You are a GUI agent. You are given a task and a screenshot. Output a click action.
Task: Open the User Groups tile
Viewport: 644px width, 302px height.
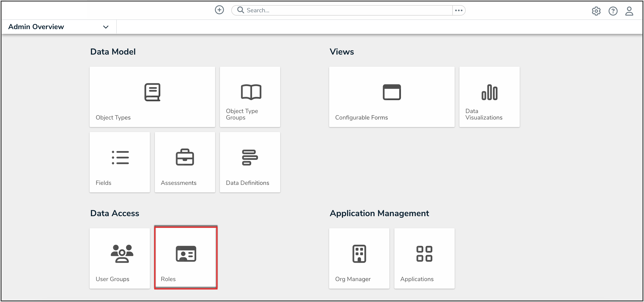coord(120,258)
